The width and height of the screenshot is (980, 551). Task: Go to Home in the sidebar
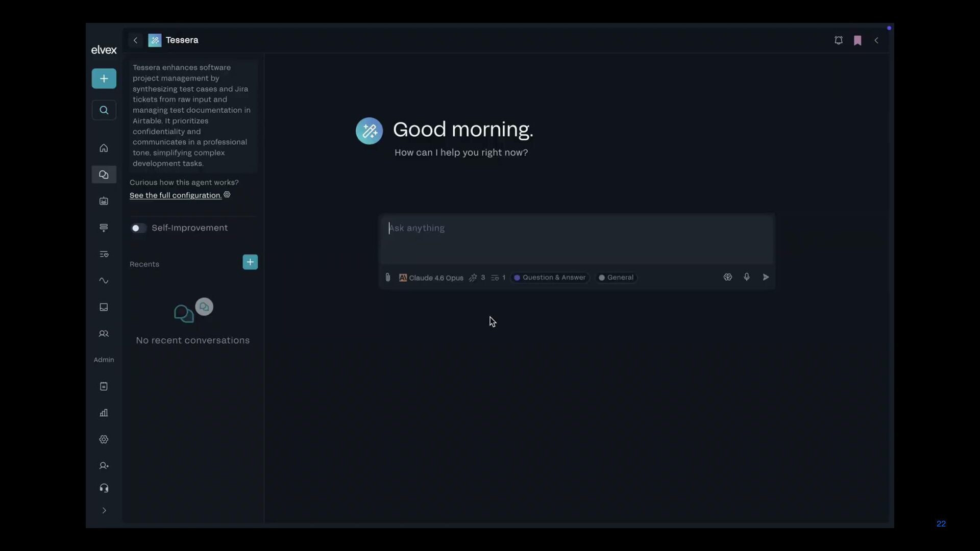pyautogui.click(x=104, y=148)
